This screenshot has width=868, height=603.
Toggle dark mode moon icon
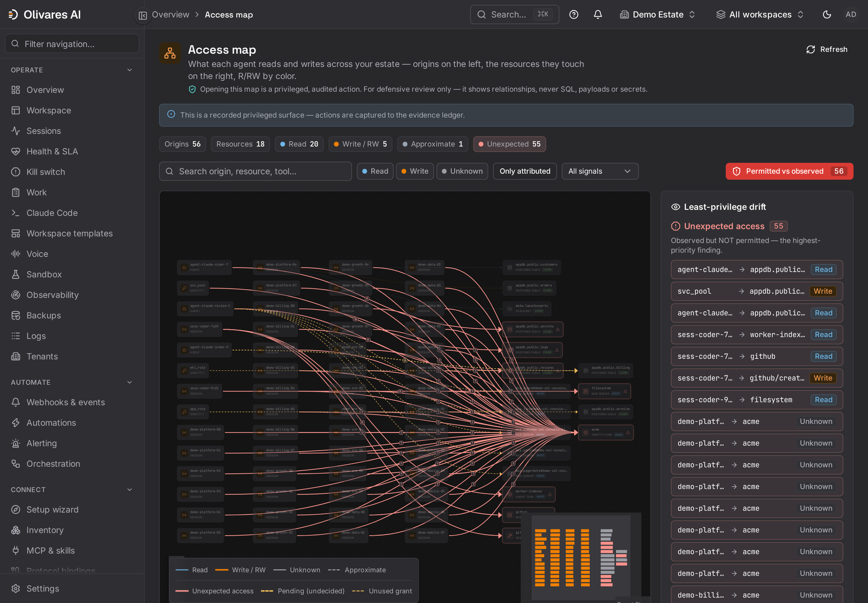[x=827, y=14]
